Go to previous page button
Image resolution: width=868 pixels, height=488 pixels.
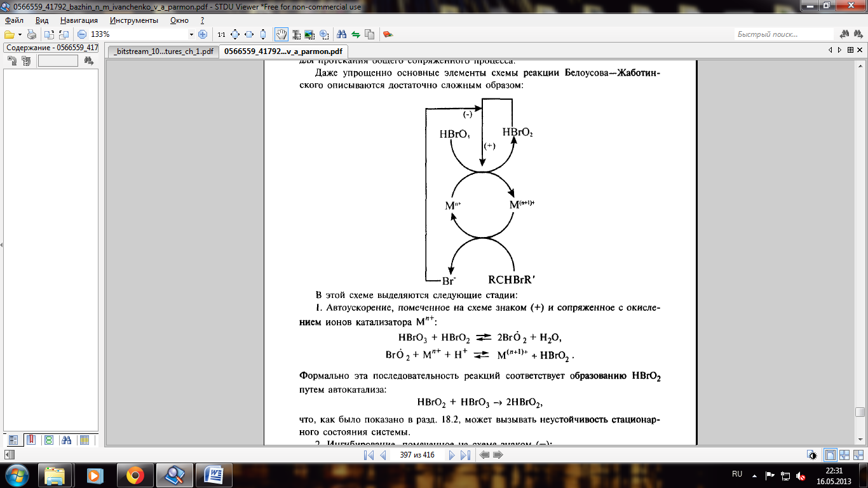[383, 455]
